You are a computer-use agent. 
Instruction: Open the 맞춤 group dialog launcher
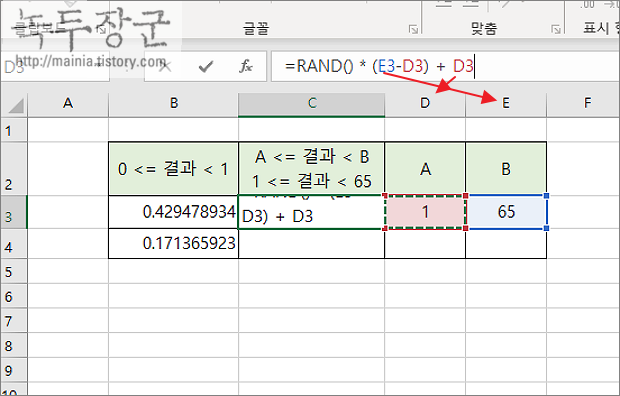coord(556,29)
